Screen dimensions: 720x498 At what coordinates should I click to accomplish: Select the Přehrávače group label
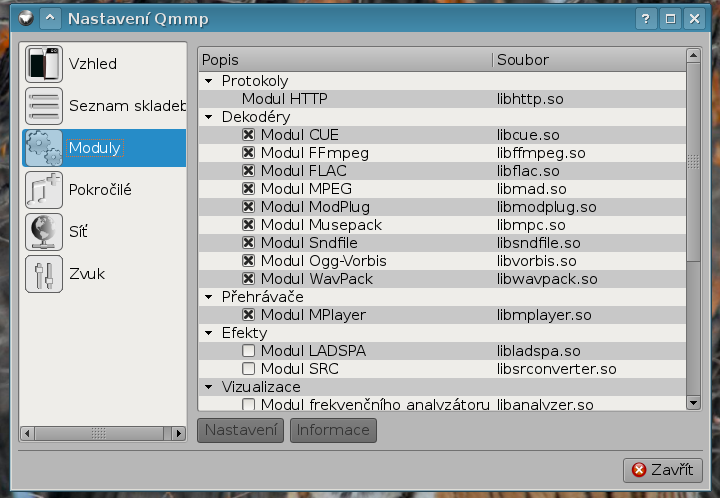tap(262, 297)
